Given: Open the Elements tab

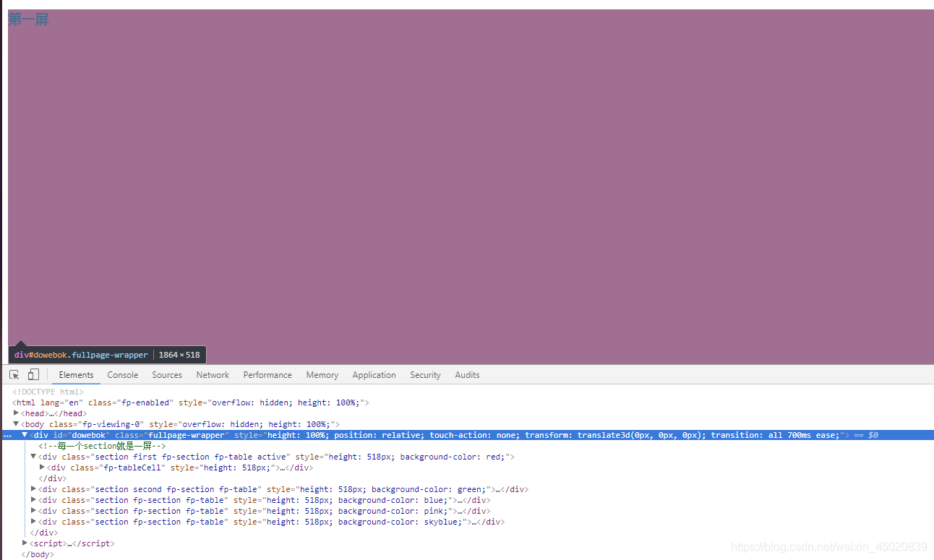Looking at the screenshot, I should click(76, 375).
